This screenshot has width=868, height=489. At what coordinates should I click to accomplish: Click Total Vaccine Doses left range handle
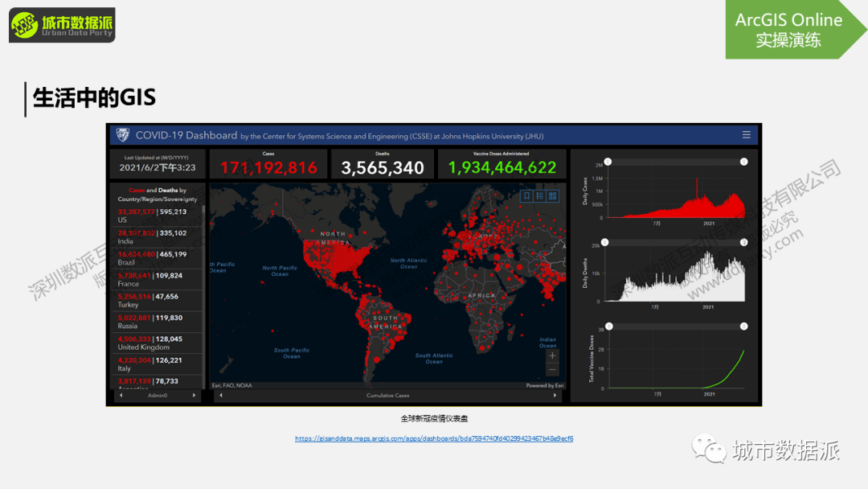pyautogui.click(x=609, y=327)
